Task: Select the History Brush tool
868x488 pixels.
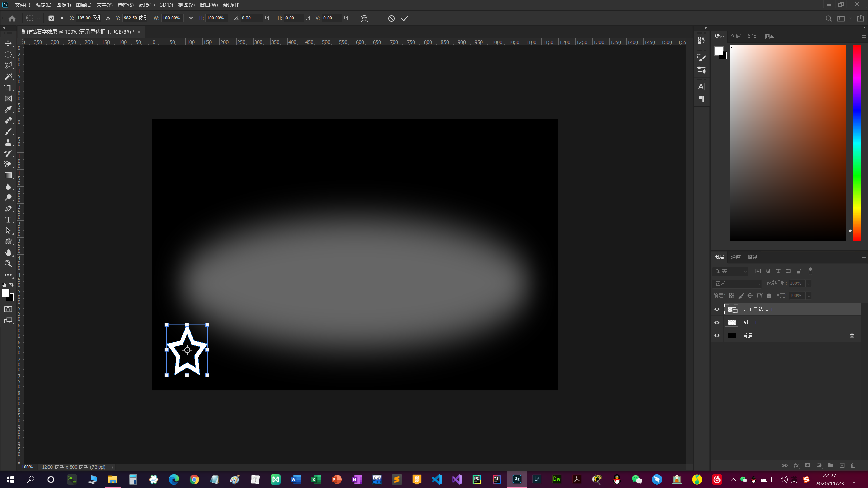Action: pyautogui.click(x=8, y=154)
